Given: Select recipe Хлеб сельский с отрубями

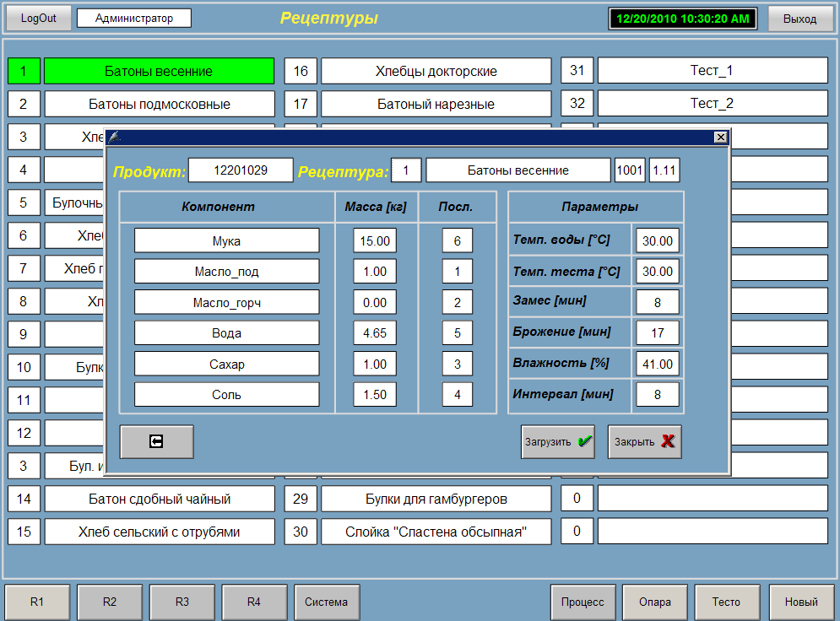Looking at the screenshot, I should pos(160,532).
